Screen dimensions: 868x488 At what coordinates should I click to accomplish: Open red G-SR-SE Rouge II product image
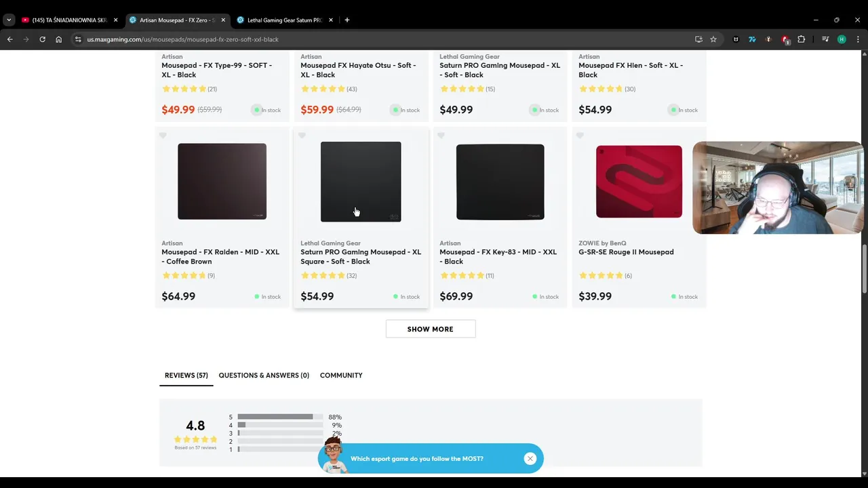[639, 182]
